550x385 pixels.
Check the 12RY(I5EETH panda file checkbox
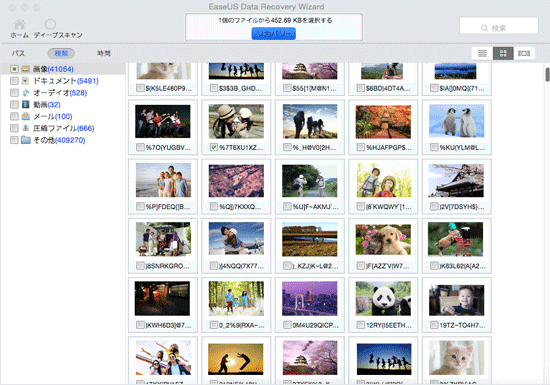(x=361, y=325)
